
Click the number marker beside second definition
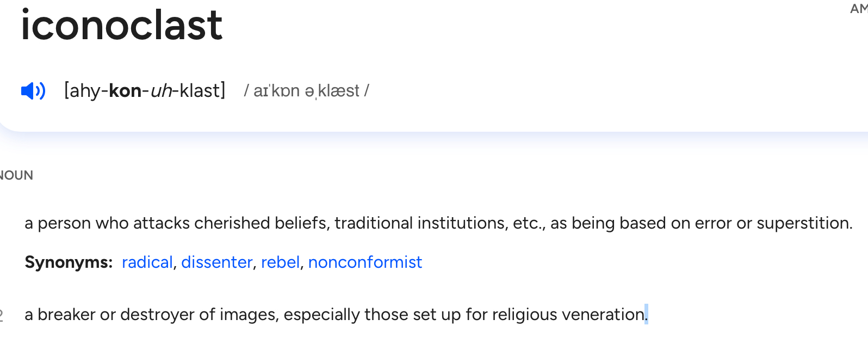2,315
